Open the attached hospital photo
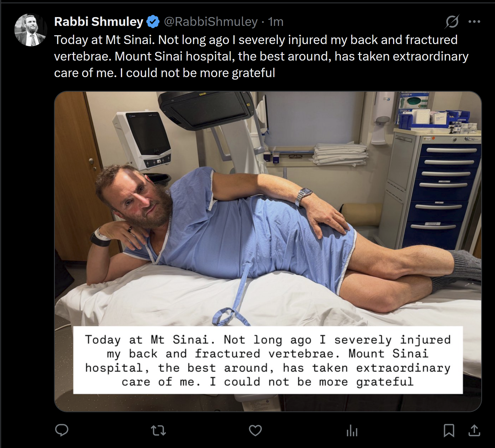This screenshot has height=448, width=495. click(267, 220)
